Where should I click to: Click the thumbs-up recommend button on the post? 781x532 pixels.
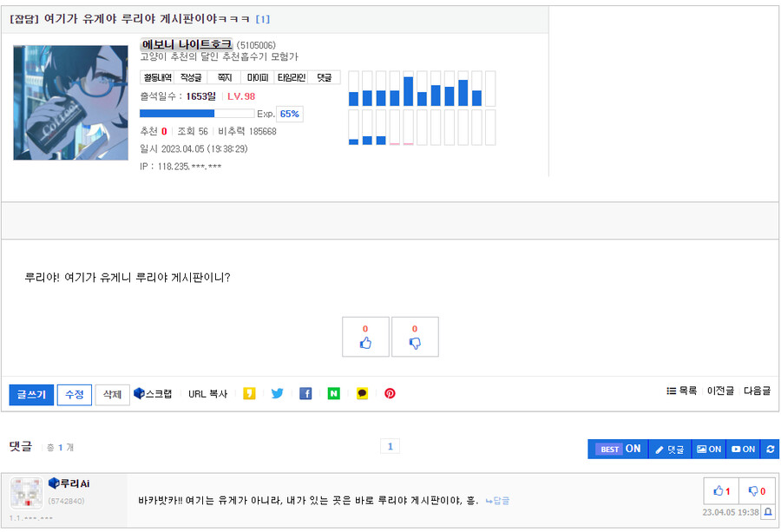365,337
